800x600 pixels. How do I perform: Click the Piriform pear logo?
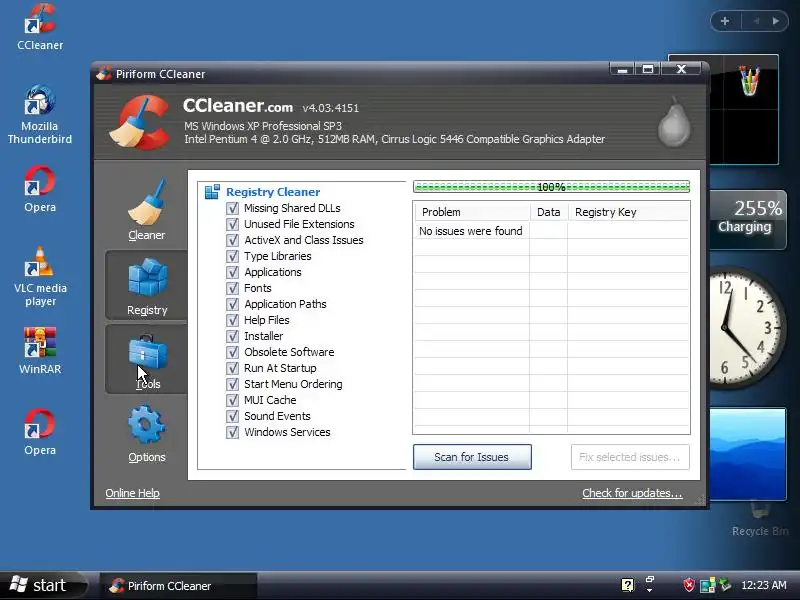(674, 122)
